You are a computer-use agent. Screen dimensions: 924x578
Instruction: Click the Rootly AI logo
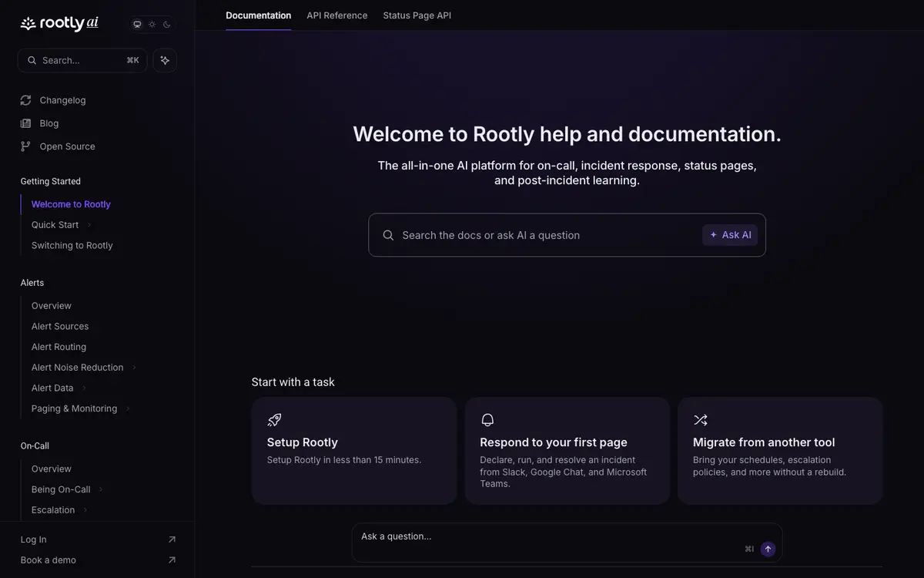[59, 23]
